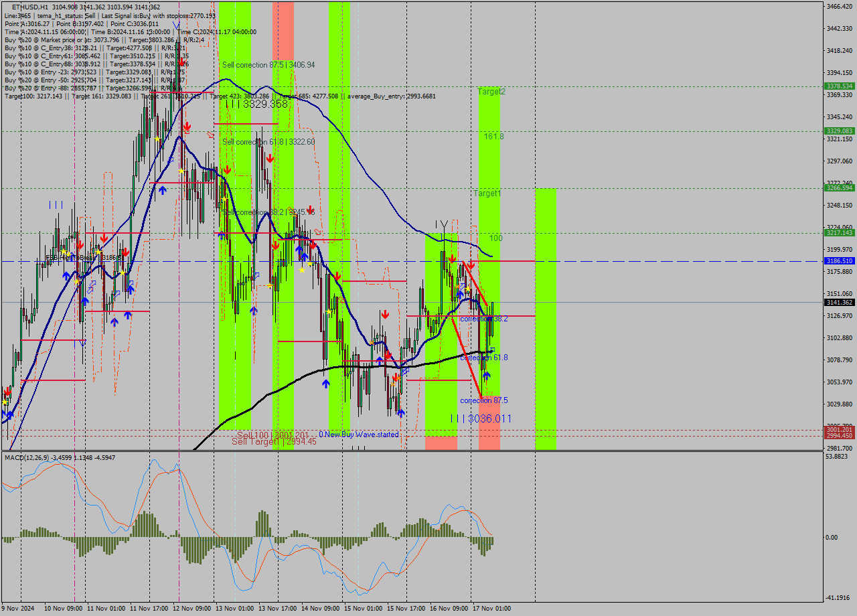Image resolution: width=857 pixels, height=616 pixels.
Task: Click '12 Nov 09:00' on time axis
Action: tap(192, 609)
